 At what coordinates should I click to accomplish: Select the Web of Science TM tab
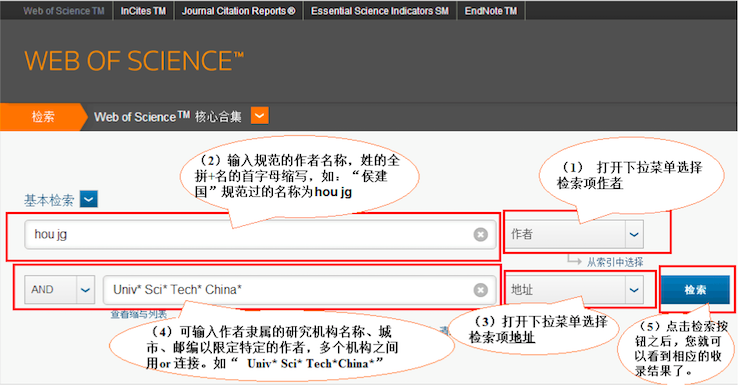64,11
